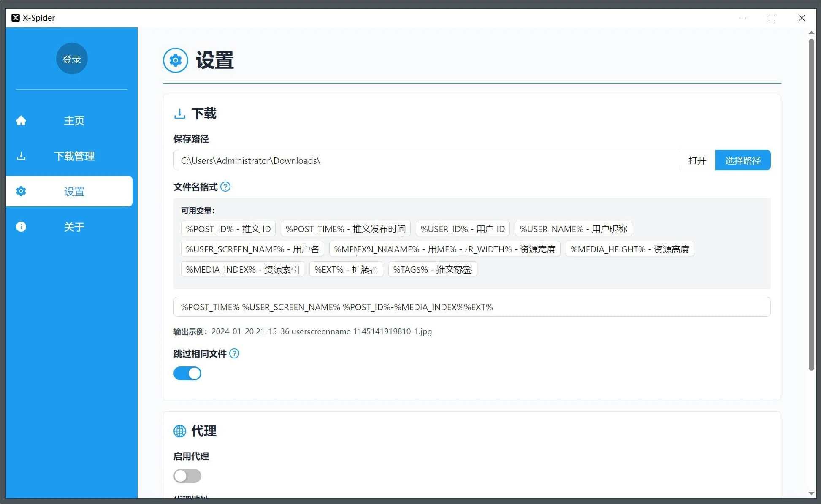Click the large gear icon in page header

coord(176,60)
